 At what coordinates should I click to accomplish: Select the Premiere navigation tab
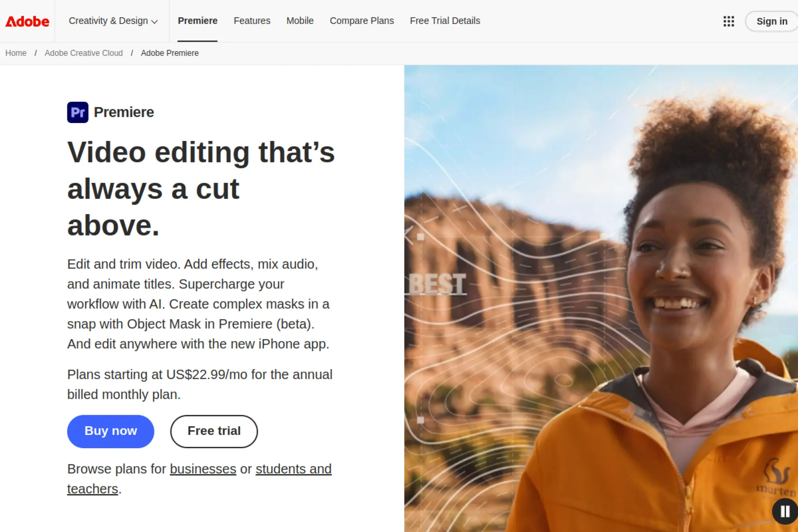pos(198,21)
